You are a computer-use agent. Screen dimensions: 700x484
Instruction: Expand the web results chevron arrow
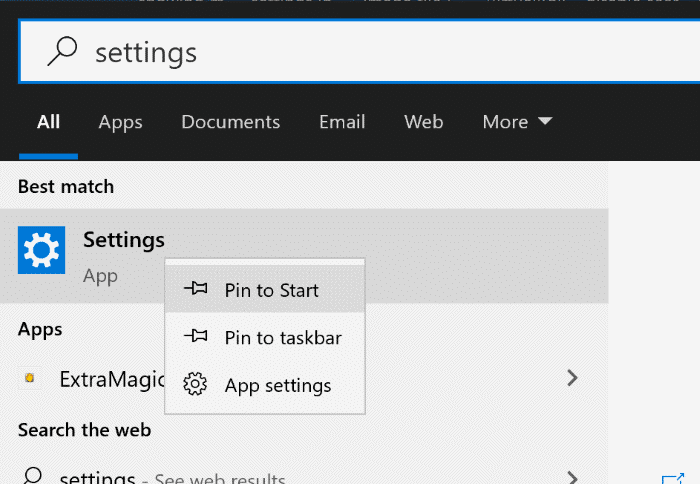pos(572,476)
